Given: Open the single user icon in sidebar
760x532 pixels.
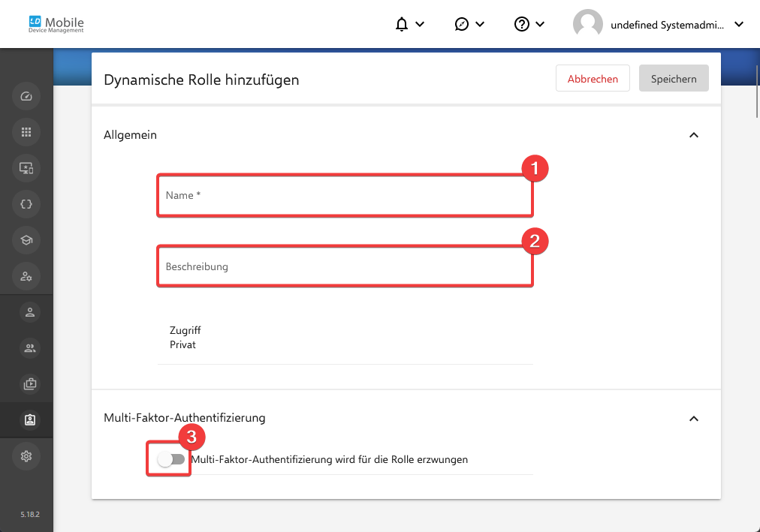Looking at the screenshot, I should [x=30, y=312].
